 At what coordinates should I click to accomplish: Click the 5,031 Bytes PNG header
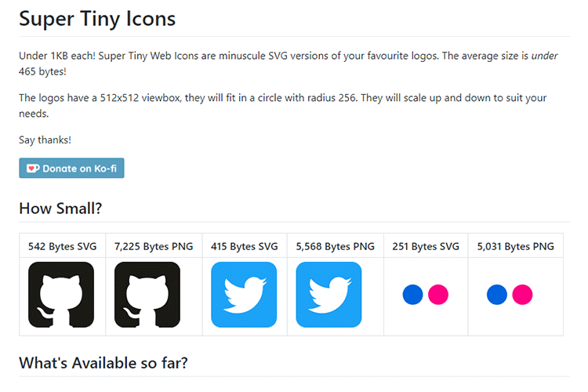tap(516, 246)
